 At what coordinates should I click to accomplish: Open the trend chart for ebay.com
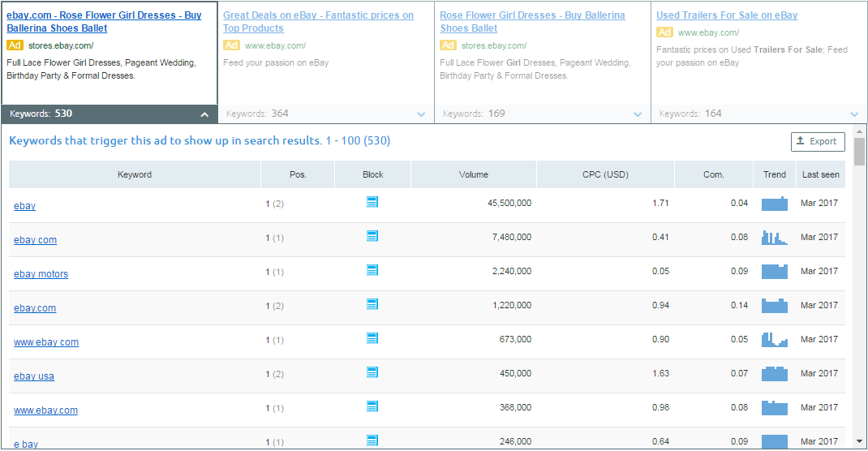(x=775, y=306)
